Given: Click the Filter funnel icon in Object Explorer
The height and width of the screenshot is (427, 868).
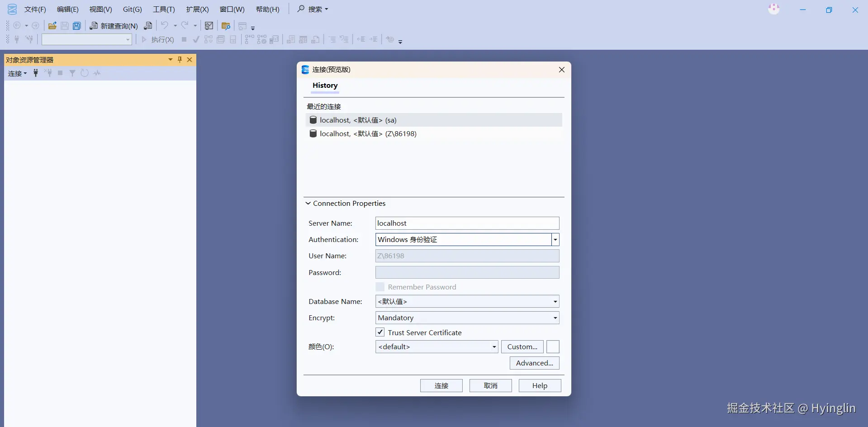Looking at the screenshot, I should pos(72,73).
